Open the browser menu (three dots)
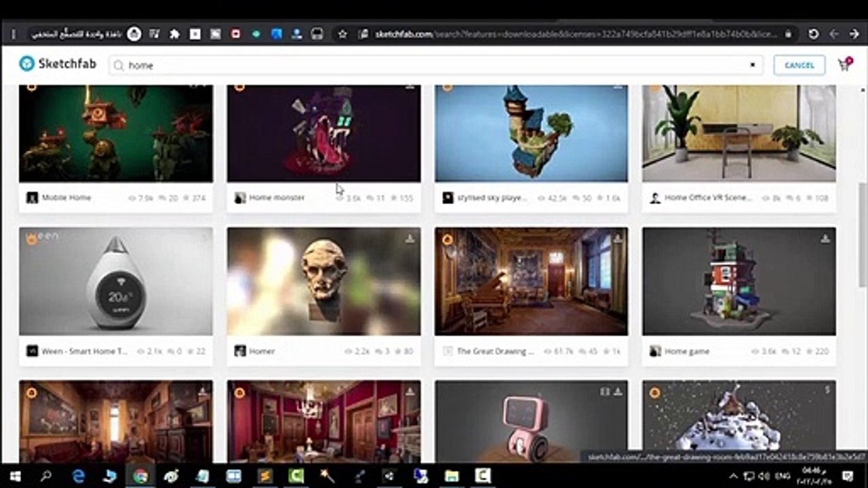The height and width of the screenshot is (488, 868). (x=15, y=34)
